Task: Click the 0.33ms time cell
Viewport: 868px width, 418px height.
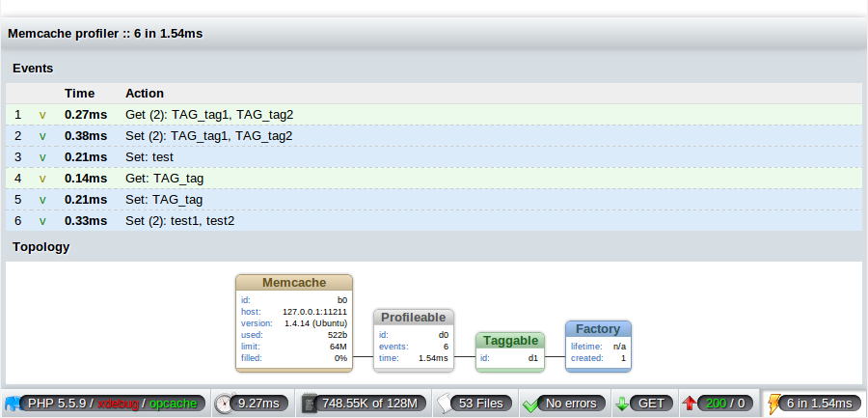Action: [x=86, y=221]
